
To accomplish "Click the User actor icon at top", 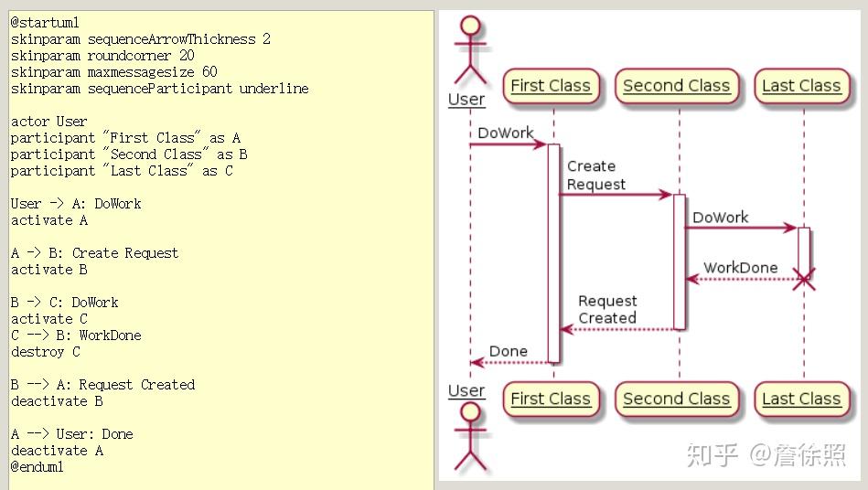I will click(x=470, y=50).
